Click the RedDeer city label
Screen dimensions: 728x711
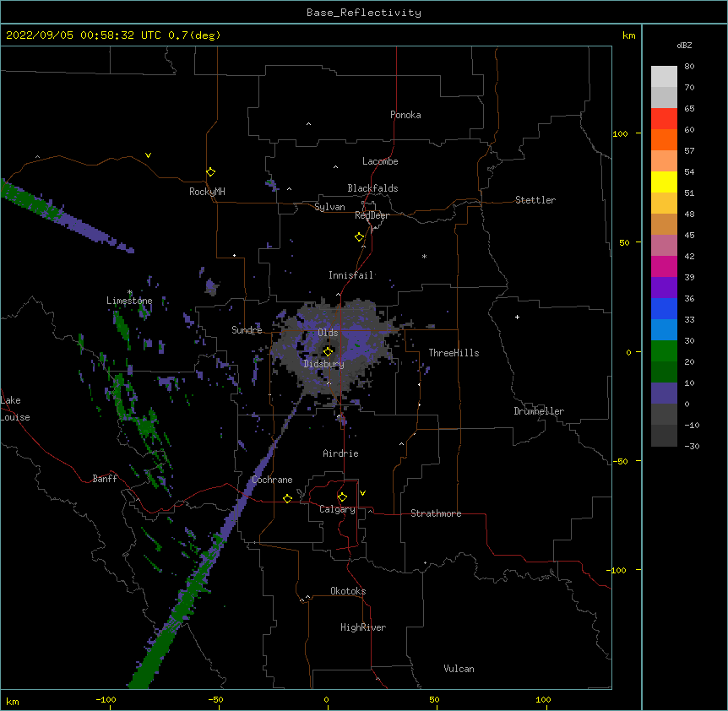tap(372, 215)
